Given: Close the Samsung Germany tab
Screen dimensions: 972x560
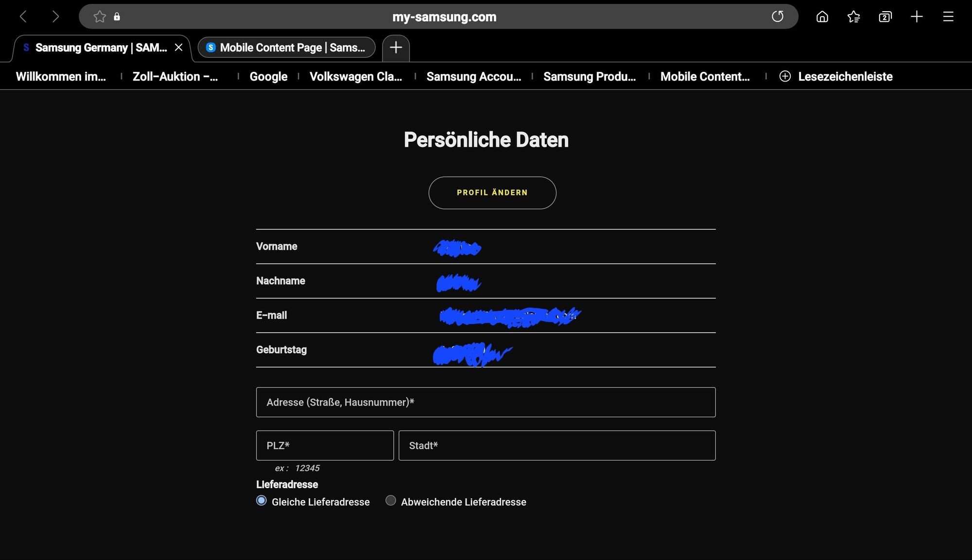Looking at the screenshot, I should pyautogui.click(x=178, y=48).
